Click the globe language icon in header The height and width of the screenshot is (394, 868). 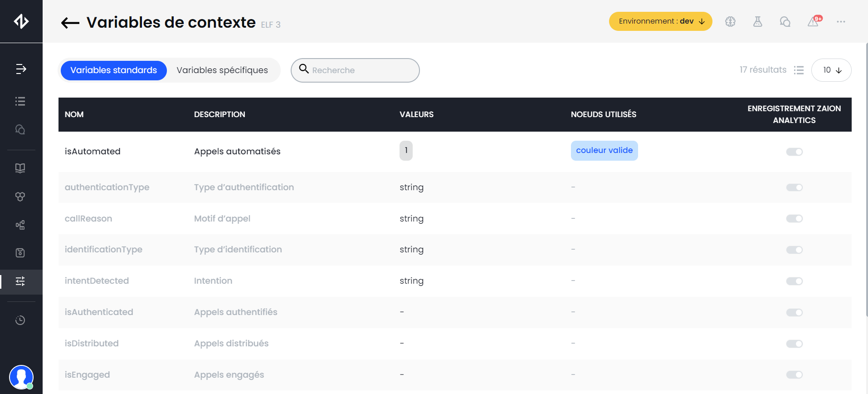[730, 22]
